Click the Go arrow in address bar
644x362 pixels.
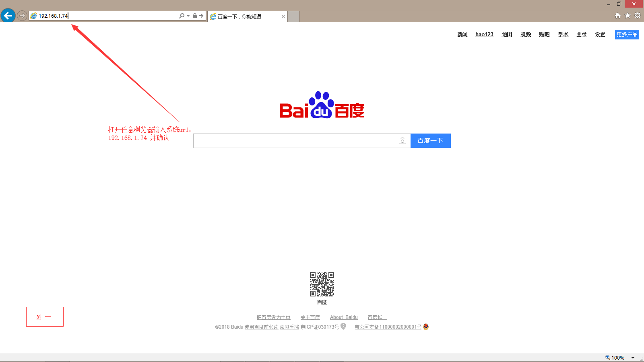coord(201,16)
